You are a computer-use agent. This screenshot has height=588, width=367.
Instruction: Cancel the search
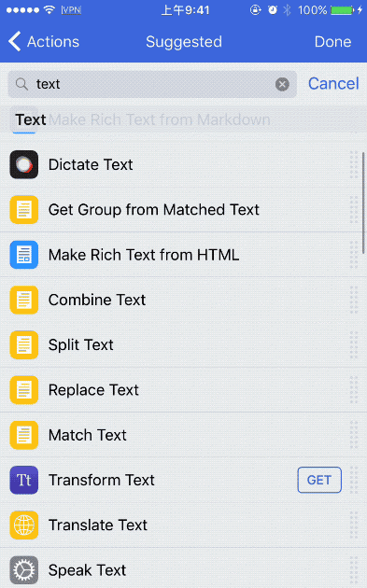click(x=333, y=84)
